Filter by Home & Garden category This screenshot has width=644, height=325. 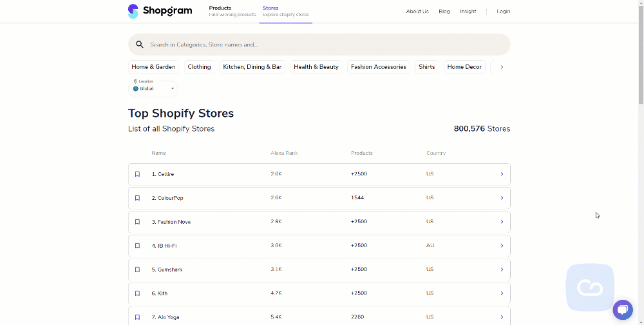153,67
